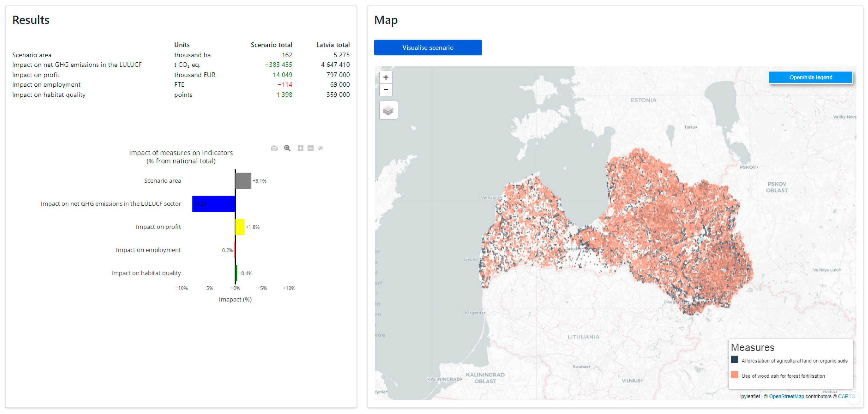This screenshot has width=868, height=414.
Task: Click the 'Impact on employment' chart axis label
Action: coord(148,250)
